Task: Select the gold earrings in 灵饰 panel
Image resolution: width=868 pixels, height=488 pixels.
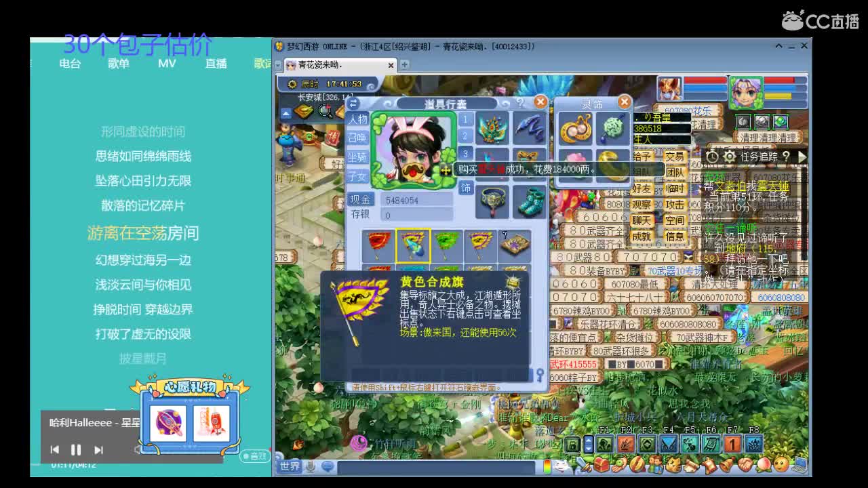Action: [575, 129]
